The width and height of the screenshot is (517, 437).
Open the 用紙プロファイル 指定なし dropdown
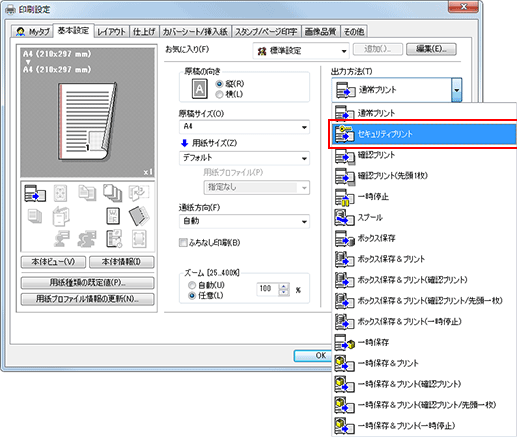(x=257, y=187)
